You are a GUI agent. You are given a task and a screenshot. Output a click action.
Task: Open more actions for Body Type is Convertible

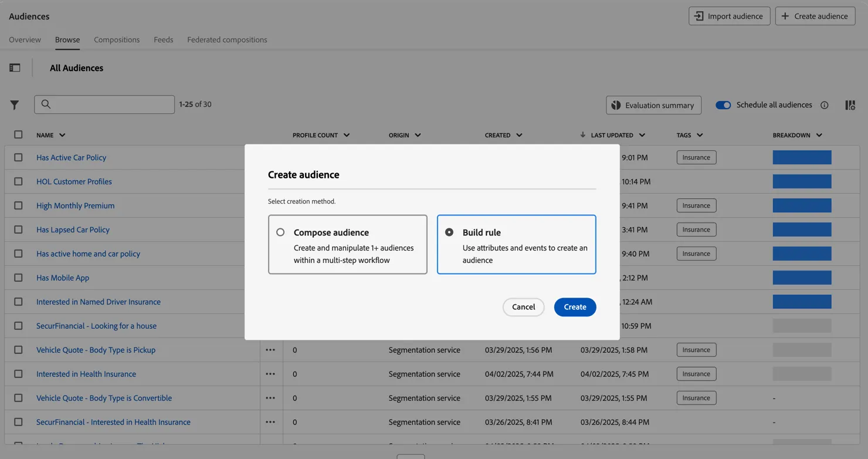point(270,398)
